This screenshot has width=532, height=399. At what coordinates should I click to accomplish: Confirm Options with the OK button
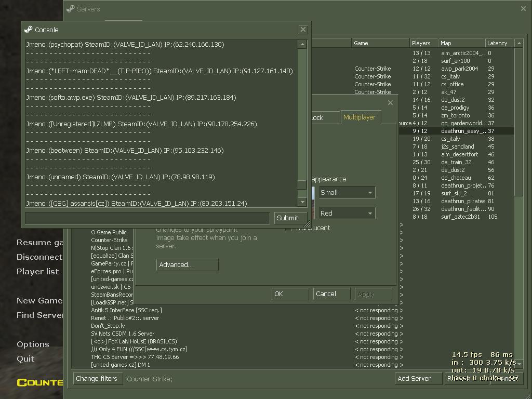coord(290,294)
